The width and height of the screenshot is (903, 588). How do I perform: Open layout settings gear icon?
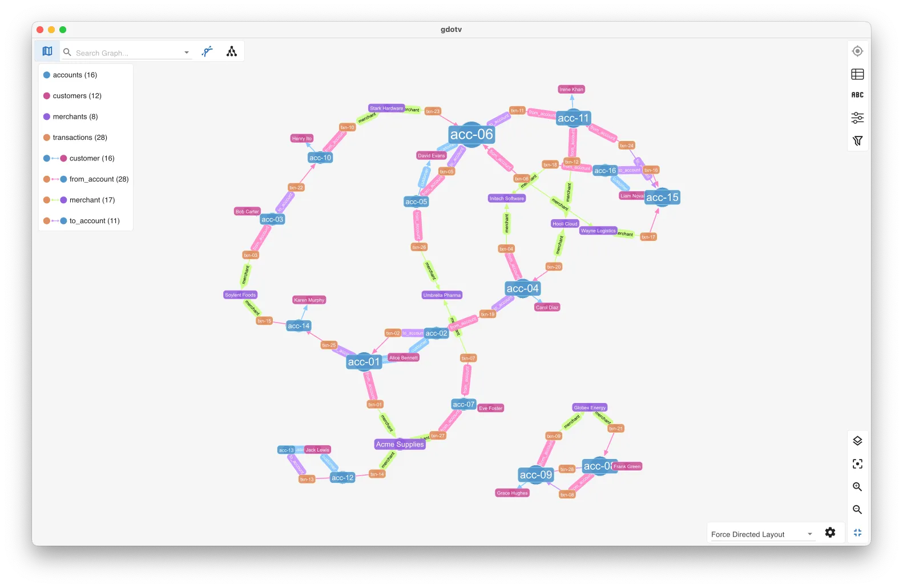coord(830,532)
